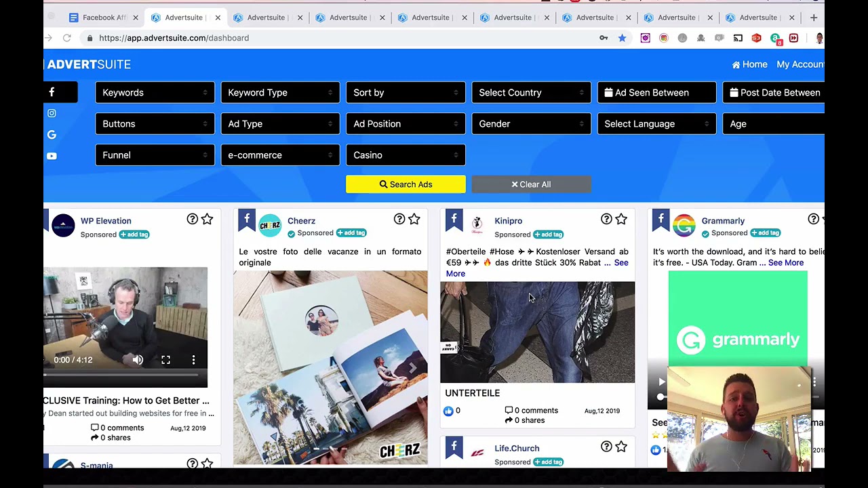Open help for Life.Church ad
868x488 pixels.
pos(606,447)
